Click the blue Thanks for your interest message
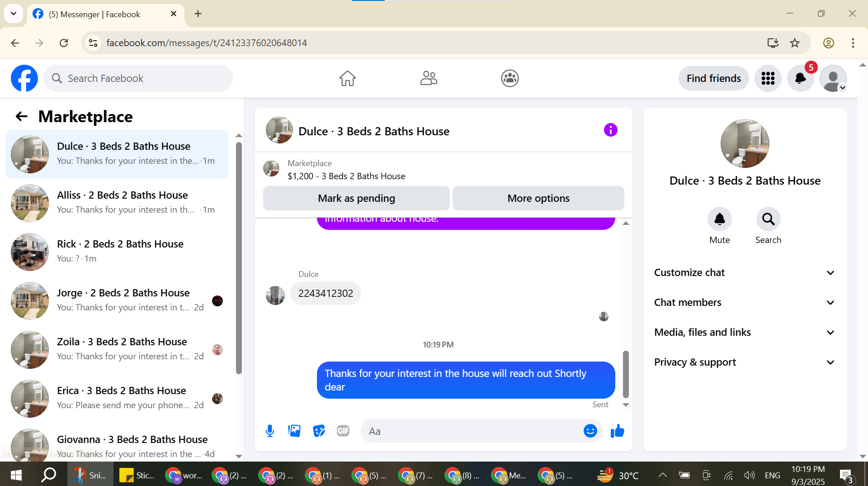 click(x=466, y=380)
